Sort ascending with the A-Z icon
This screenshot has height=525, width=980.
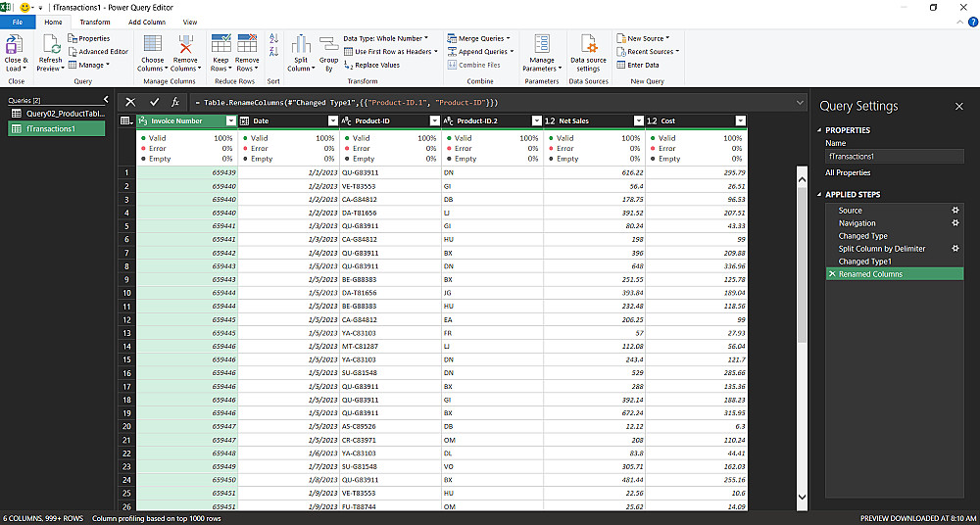(273, 39)
